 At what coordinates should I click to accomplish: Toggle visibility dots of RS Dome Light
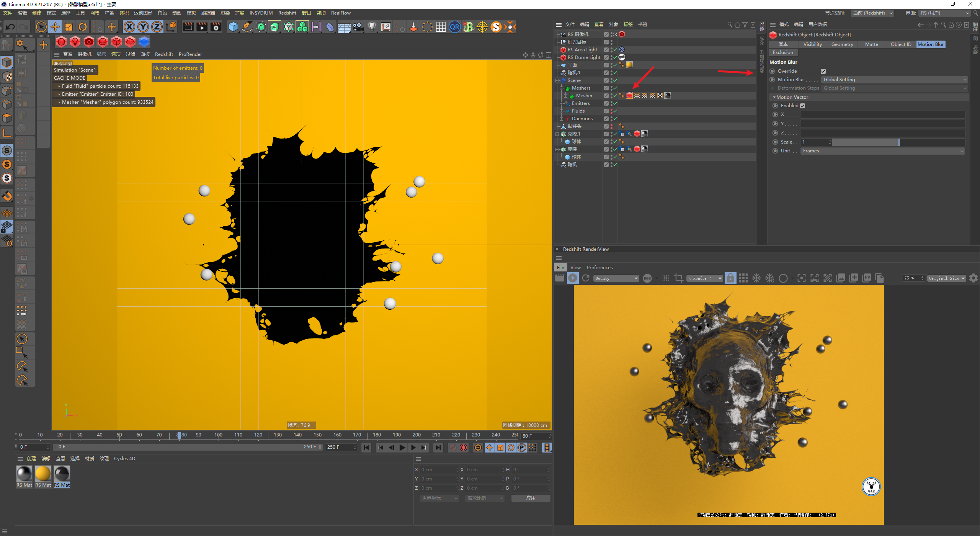611,57
